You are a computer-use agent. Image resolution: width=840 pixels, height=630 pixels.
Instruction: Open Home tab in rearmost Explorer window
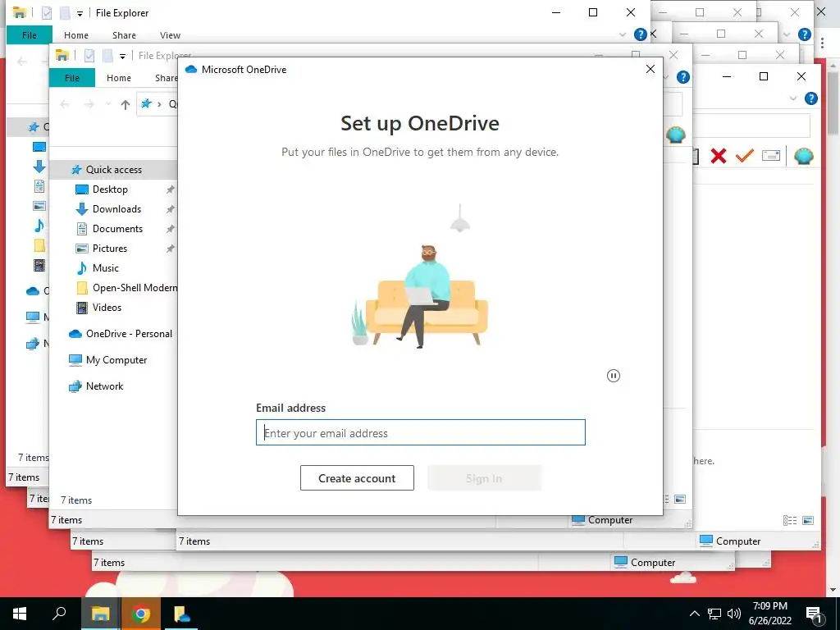pos(76,35)
